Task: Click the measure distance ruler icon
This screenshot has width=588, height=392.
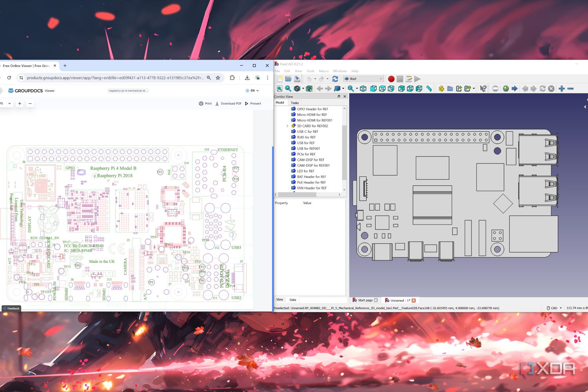Action: pyautogui.click(x=429, y=89)
